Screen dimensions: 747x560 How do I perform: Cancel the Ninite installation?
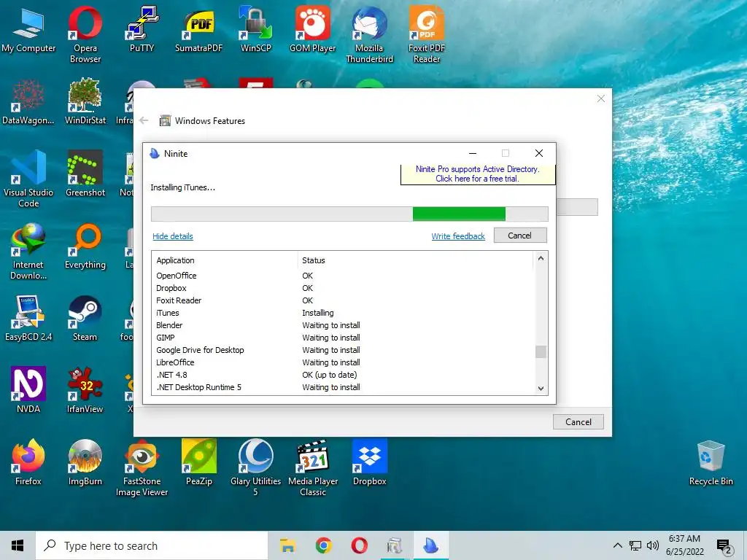pyautogui.click(x=519, y=236)
